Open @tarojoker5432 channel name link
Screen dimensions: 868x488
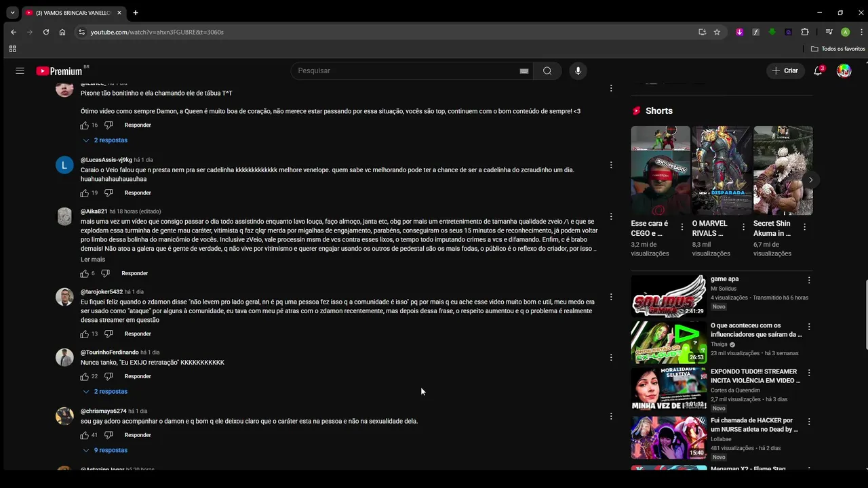(x=102, y=291)
